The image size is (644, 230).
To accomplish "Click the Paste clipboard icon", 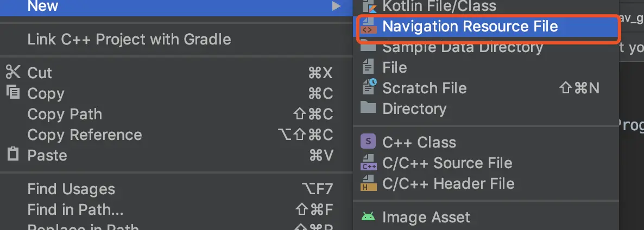I will point(13,155).
